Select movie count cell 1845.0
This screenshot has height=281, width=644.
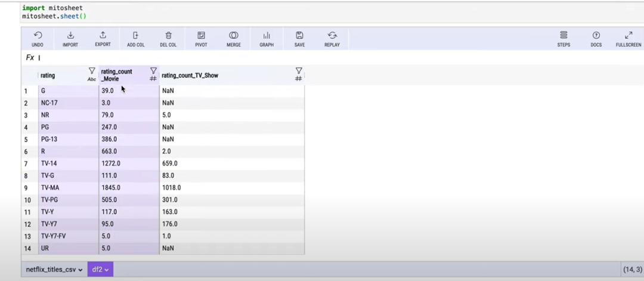point(129,188)
